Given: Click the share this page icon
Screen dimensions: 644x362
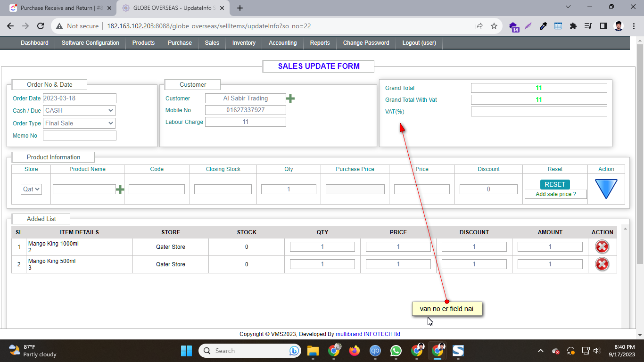Looking at the screenshot, I should point(479,26).
